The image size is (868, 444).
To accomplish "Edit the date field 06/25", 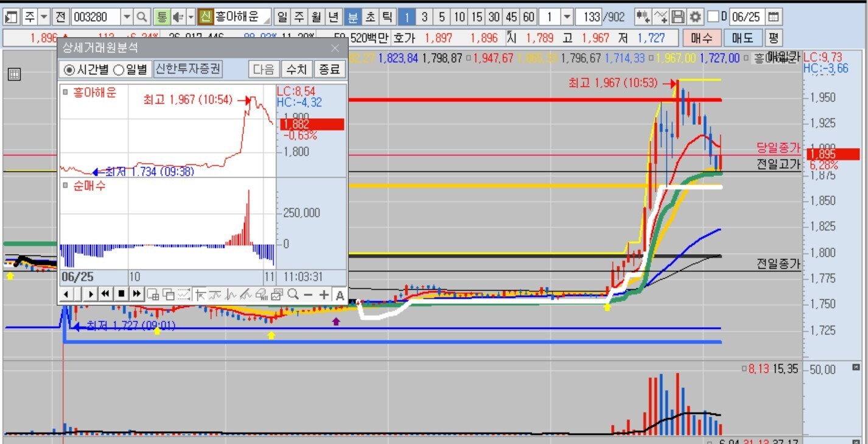I will (746, 16).
